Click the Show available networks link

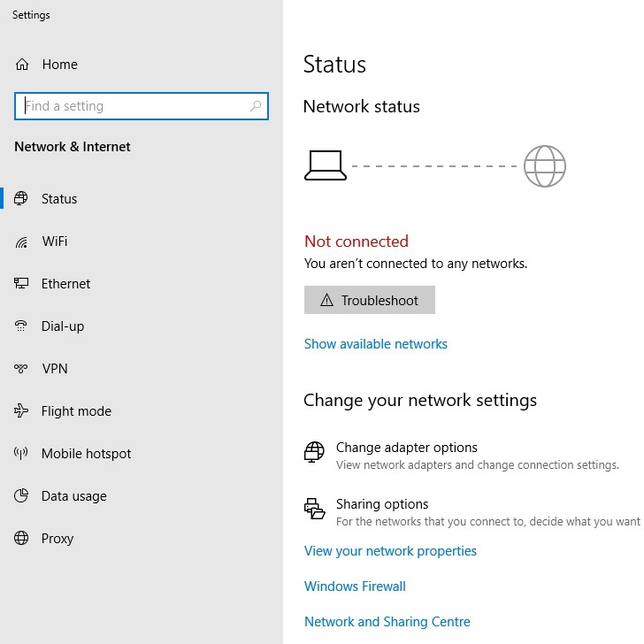[x=376, y=344]
